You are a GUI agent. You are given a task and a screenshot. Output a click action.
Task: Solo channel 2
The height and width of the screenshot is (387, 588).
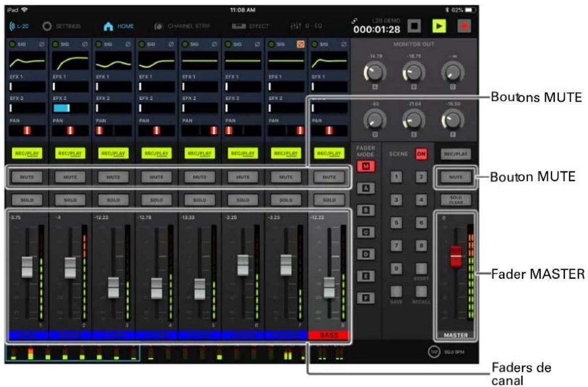[70, 200]
